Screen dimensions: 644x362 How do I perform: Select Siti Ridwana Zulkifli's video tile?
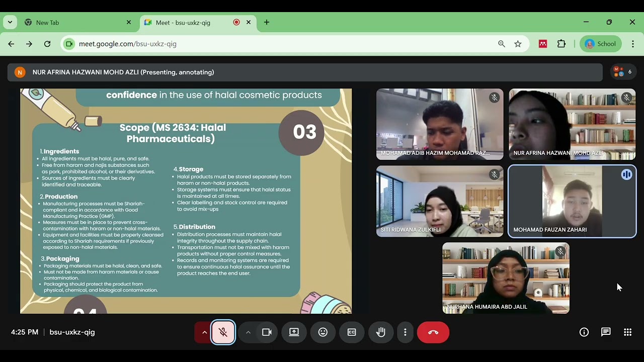440,201
